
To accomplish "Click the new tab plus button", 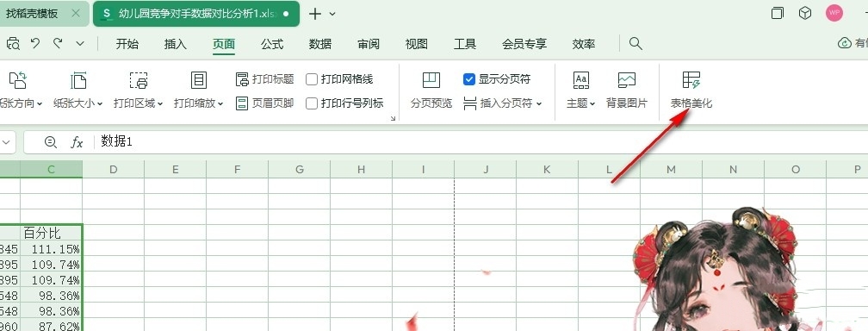I will (315, 14).
